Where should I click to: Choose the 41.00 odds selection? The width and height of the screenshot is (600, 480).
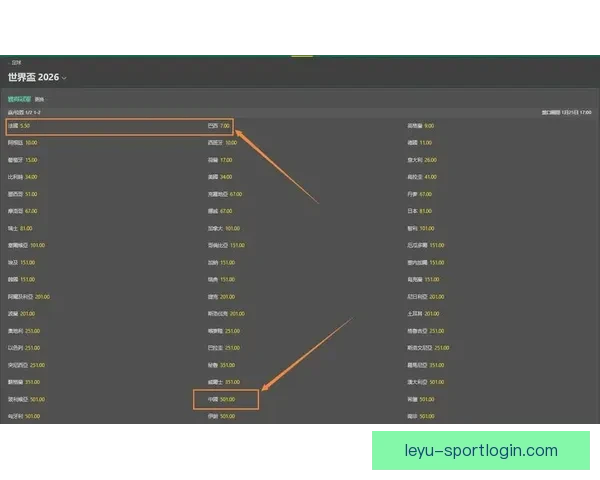click(x=430, y=177)
